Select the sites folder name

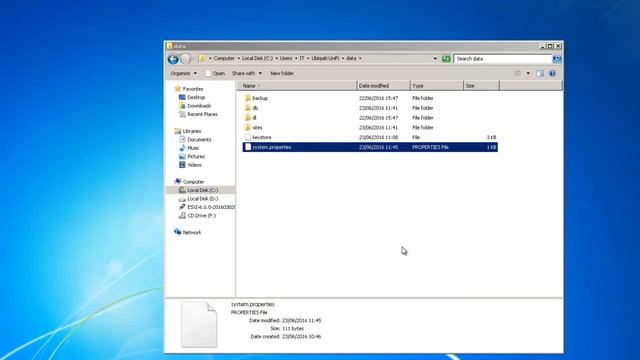click(x=257, y=128)
